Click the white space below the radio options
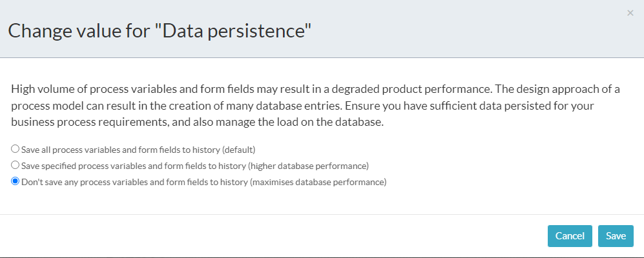The height and width of the screenshot is (258, 644). pyautogui.click(x=323, y=201)
